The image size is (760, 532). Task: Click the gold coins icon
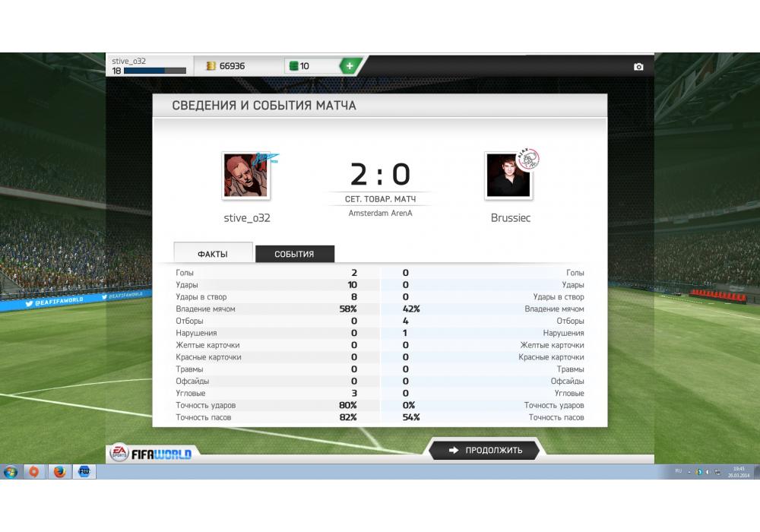(x=211, y=66)
